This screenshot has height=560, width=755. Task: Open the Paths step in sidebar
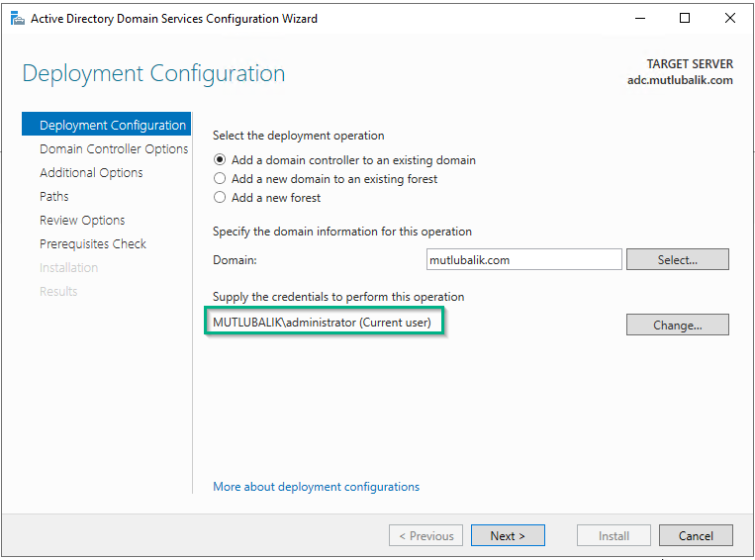(x=53, y=197)
